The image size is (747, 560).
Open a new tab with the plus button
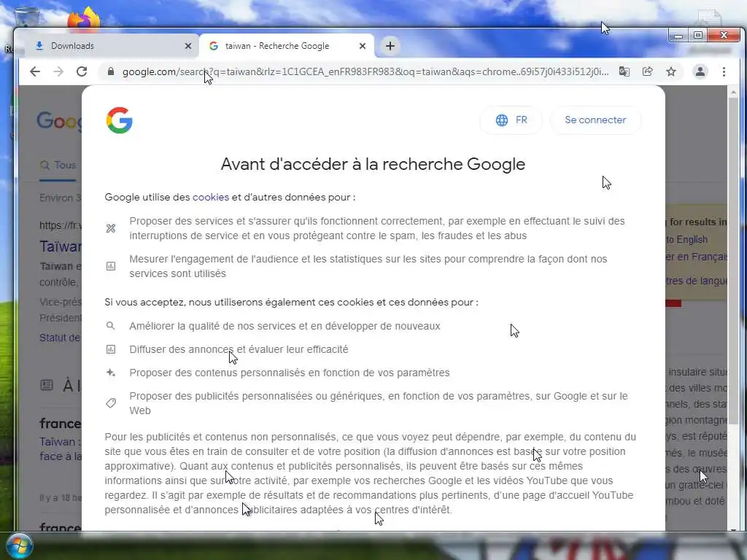tap(390, 46)
